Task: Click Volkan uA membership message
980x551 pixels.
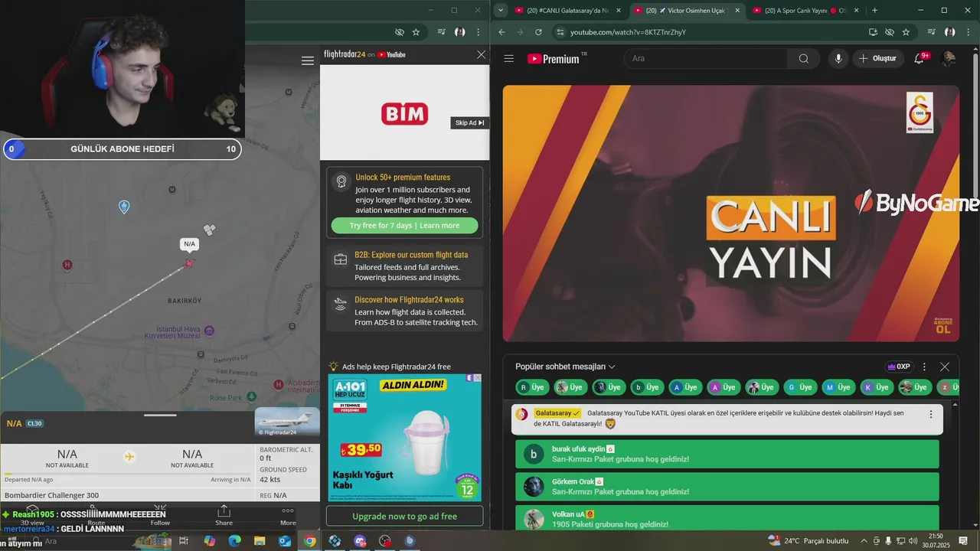Action: point(727,518)
